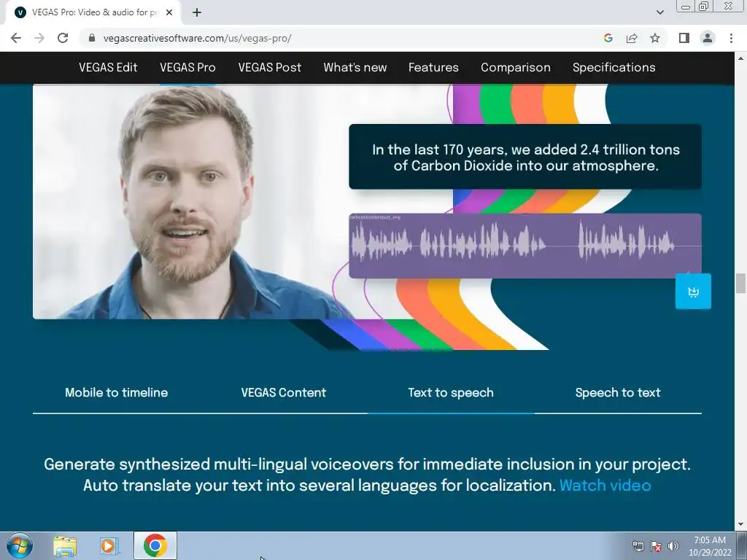Switch to Speech to text tab
This screenshot has width=747, height=560.
point(618,393)
